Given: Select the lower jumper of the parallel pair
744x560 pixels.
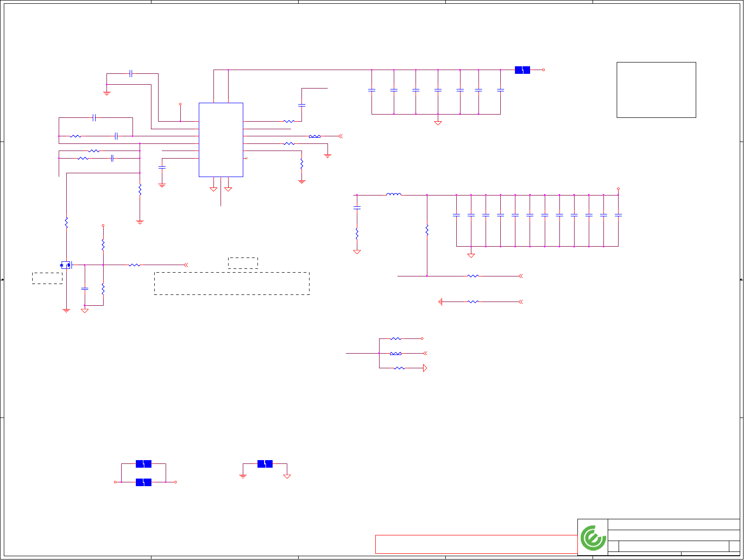Looking at the screenshot, I should coord(143,482).
